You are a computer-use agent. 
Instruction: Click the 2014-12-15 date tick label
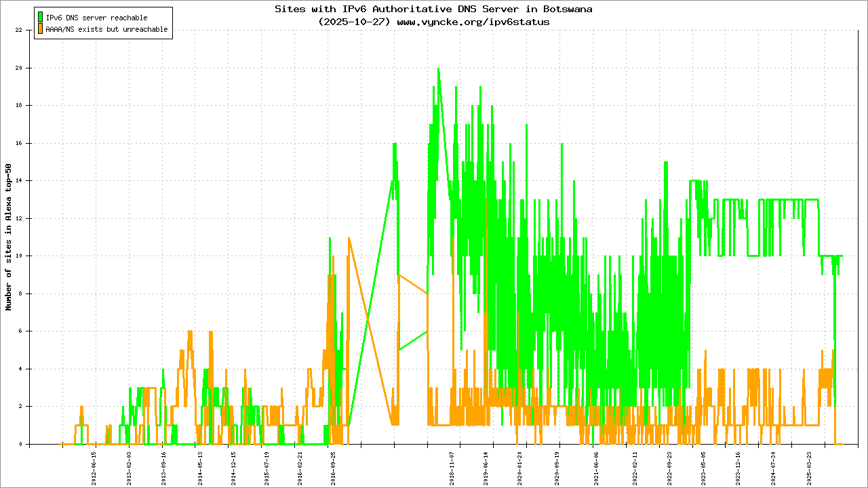(233, 465)
